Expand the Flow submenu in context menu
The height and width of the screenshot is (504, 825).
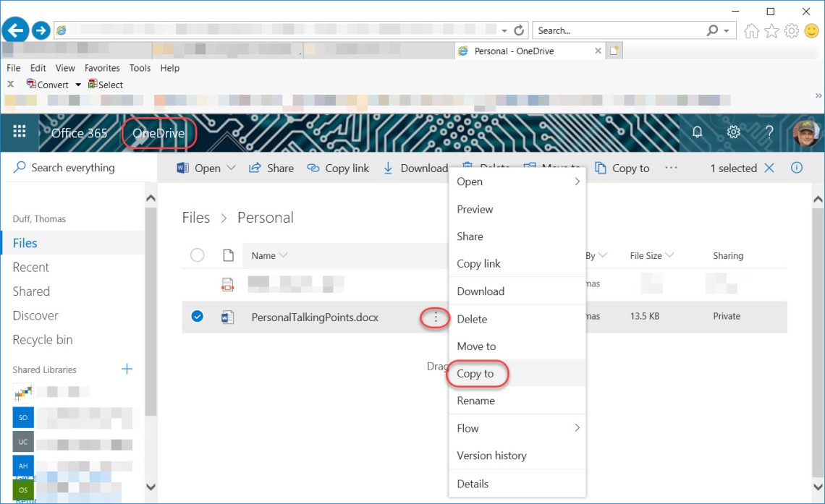click(577, 428)
